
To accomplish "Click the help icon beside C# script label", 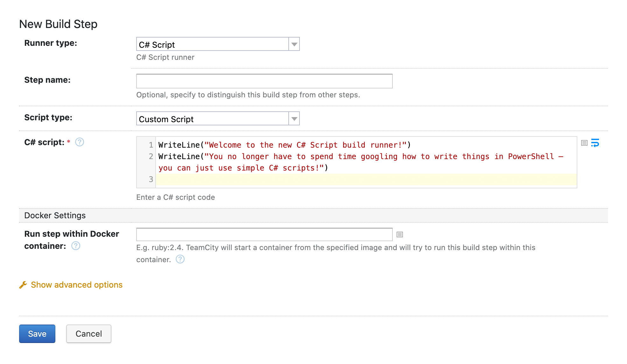I will click(x=80, y=142).
